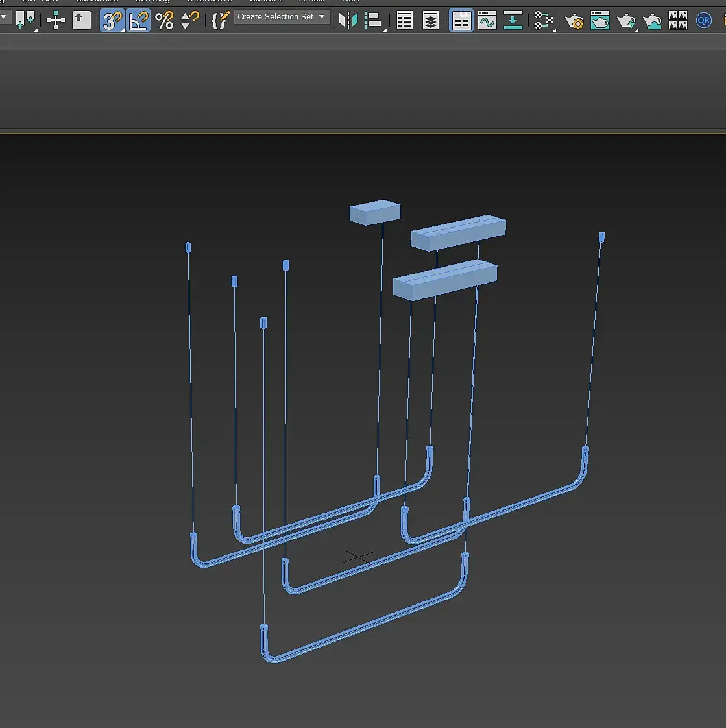This screenshot has width=726, height=728.
Task: Click the Render Production teapot icon
Action: point(626,21)
